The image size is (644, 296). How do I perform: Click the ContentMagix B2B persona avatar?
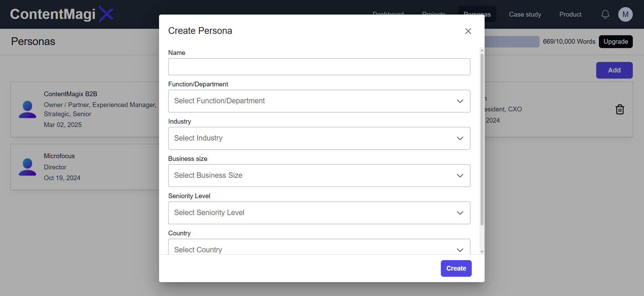(27, 109)
